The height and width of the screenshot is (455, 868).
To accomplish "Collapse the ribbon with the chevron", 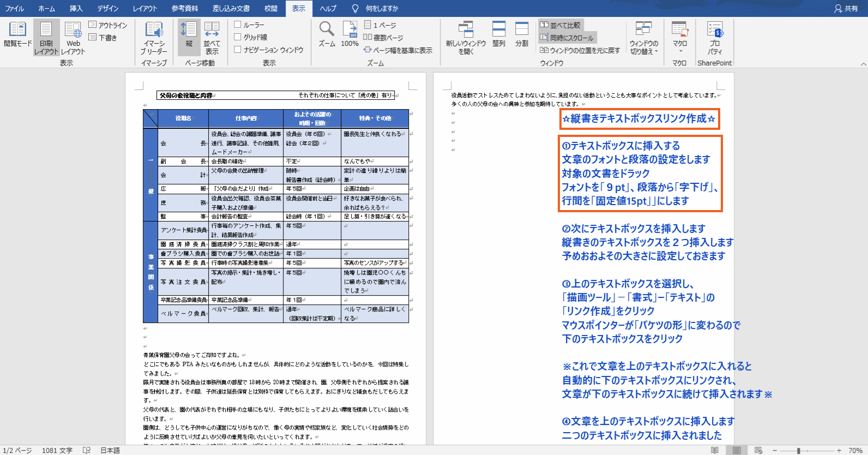I will pyautogui.click(x=863, y=64).
